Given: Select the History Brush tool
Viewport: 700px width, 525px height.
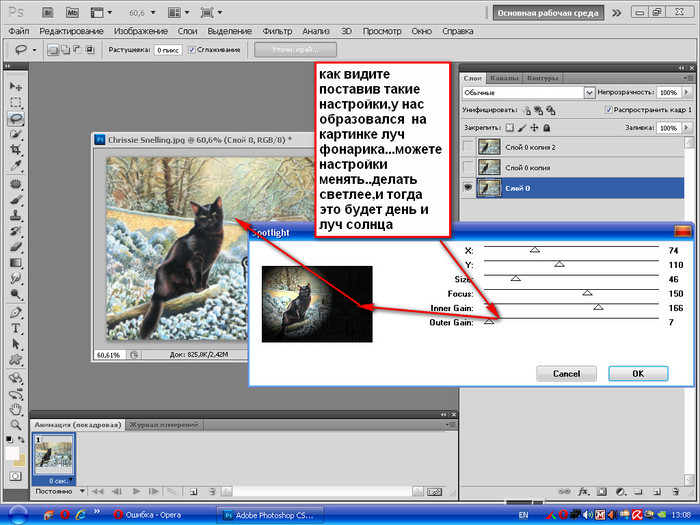Looking at the screenshot, I should tap(16, 231).
